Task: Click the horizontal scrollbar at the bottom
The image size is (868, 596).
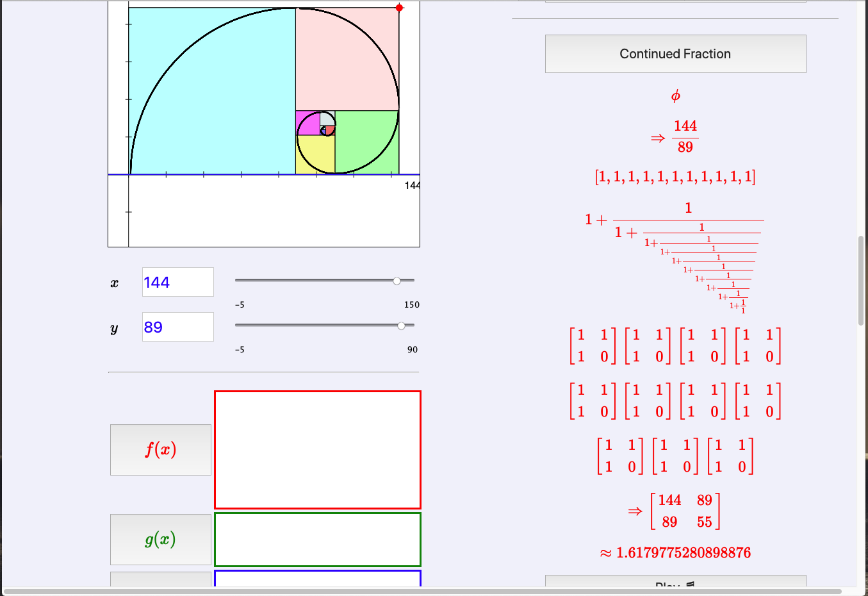Action: (x=423, y=591)
